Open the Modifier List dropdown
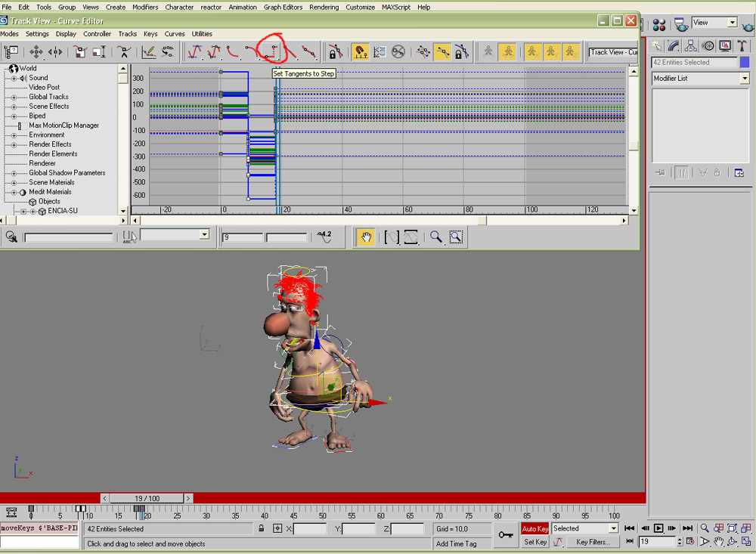756x554 pixels. [x=701, y=78]
